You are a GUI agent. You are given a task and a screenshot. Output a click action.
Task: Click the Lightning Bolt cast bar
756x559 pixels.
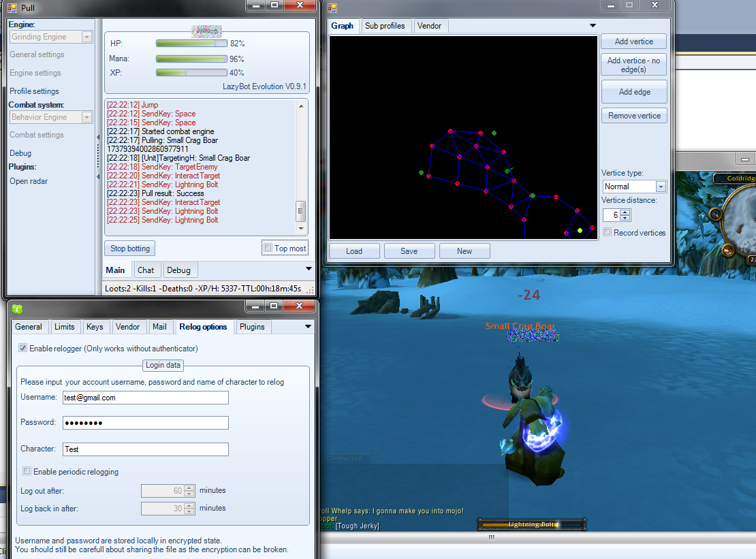532,524
